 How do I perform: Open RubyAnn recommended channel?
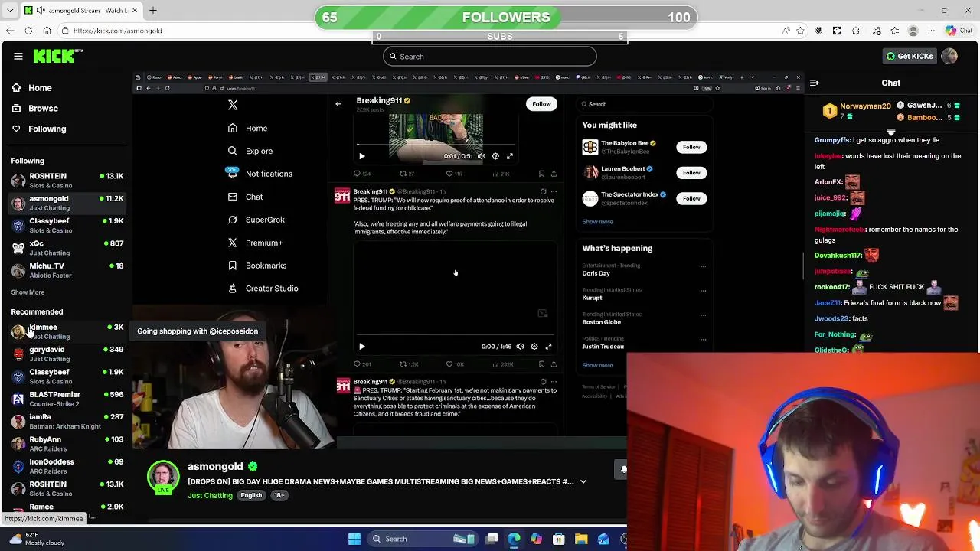tap(67, 444)
